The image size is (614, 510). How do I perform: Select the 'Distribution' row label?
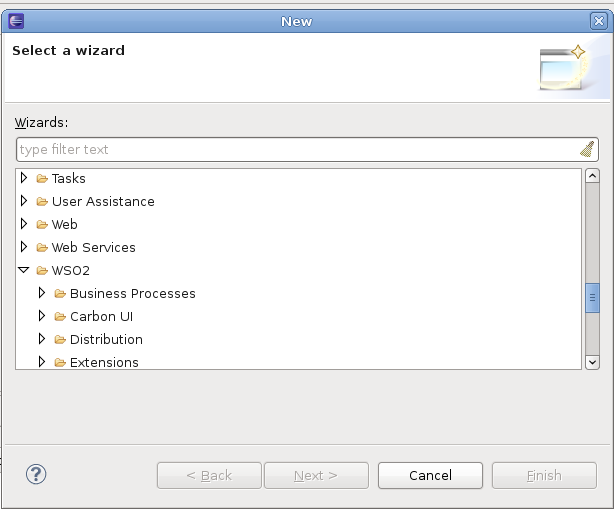point(107,340)
